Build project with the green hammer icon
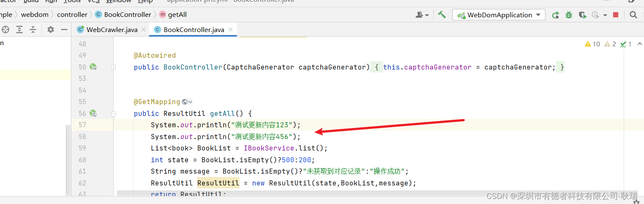Viewport: 644px width, 204px height. (442, 15)
